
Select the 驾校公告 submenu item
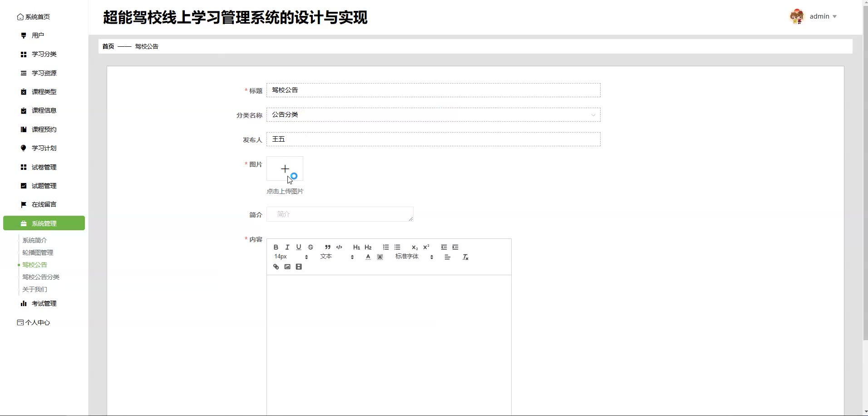35,265
